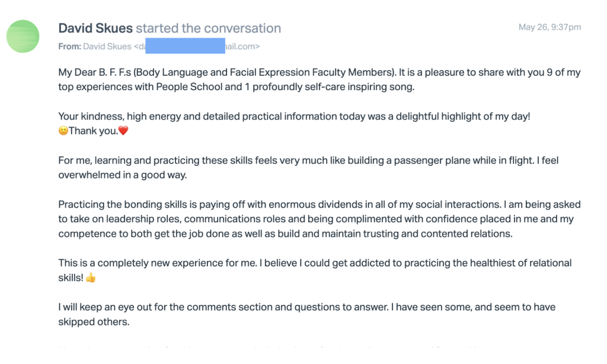
Task: Click the "From:" label
Action: (69, 46)
